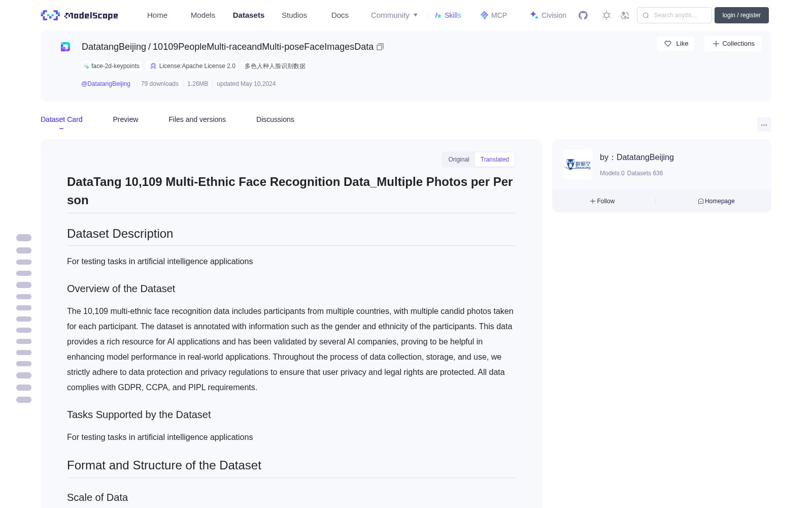This screenshot has height=508, width=812.
Task: Click the 1.26MB size text
Action: pos(197,84)
